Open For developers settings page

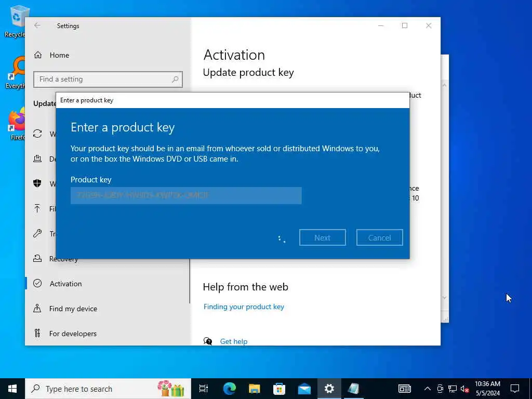(73, 334)
